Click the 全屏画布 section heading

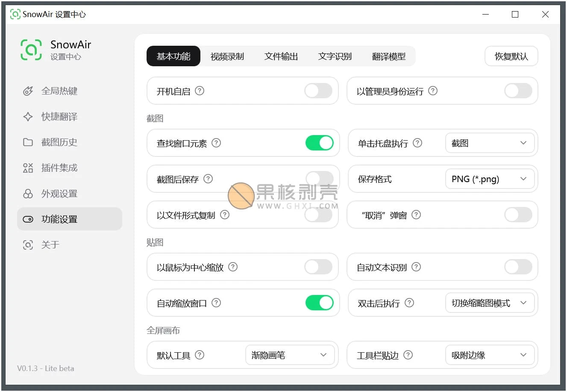(163, 330)
